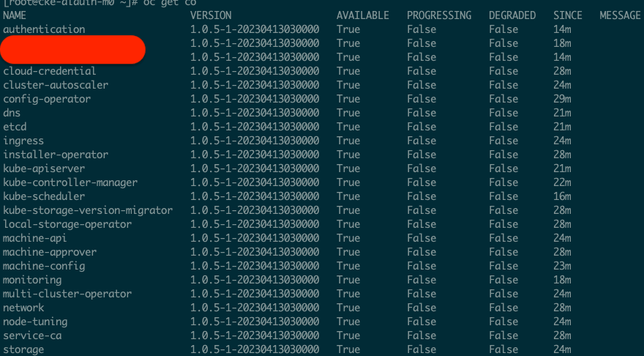Select the cluster-autoscaler entry
The width and height of the screenshot is (644, 356).
56,85
